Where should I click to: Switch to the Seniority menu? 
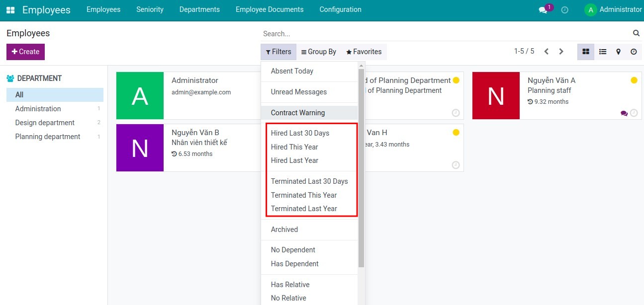(x=150, y=9)
